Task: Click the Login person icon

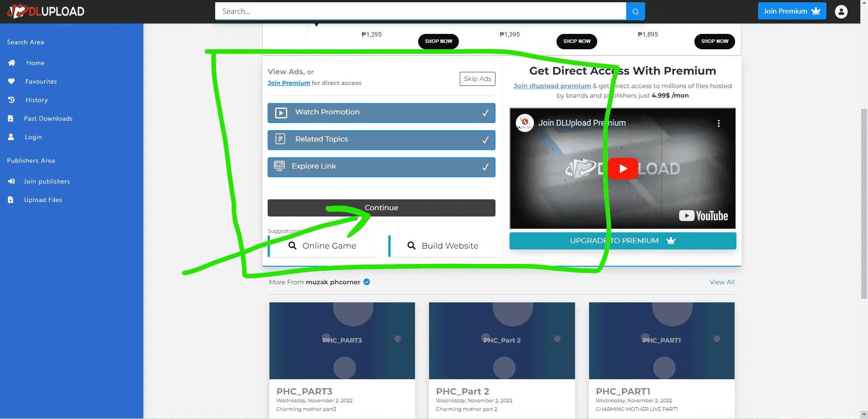Action: pyautogui.click(x=11, y=137)
